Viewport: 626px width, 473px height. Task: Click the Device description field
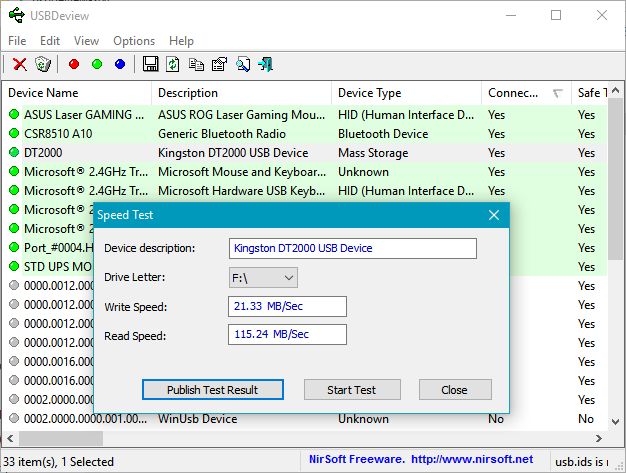(353, 248)
